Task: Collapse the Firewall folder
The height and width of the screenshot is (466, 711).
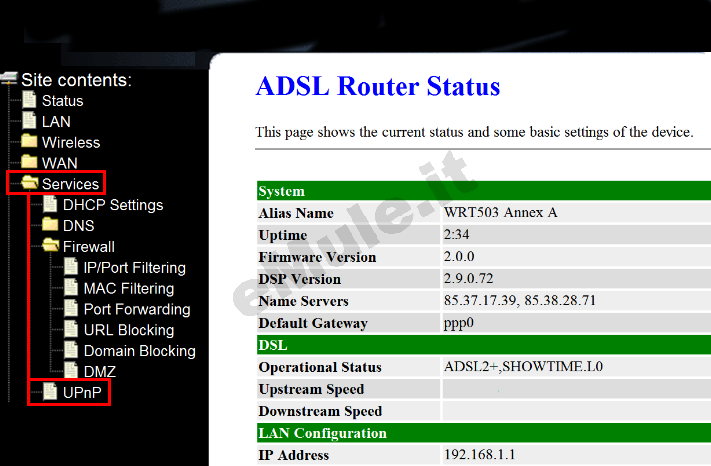Action: coord(51,245)
